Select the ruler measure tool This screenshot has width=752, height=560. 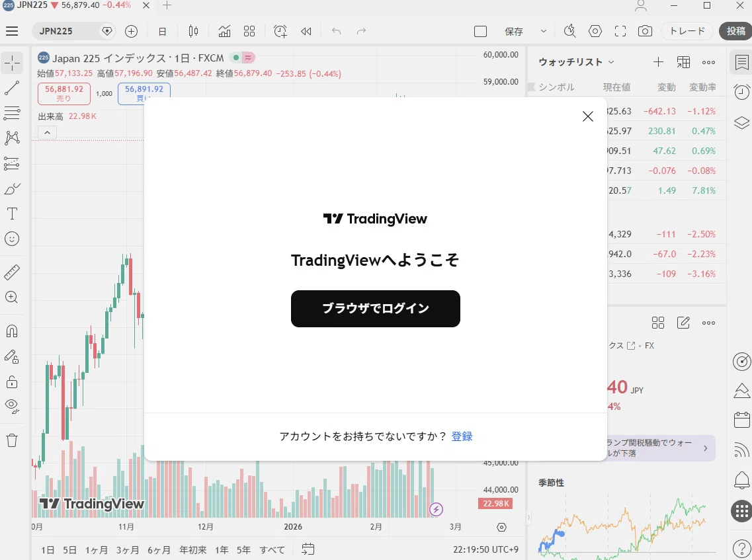[12, 272]
